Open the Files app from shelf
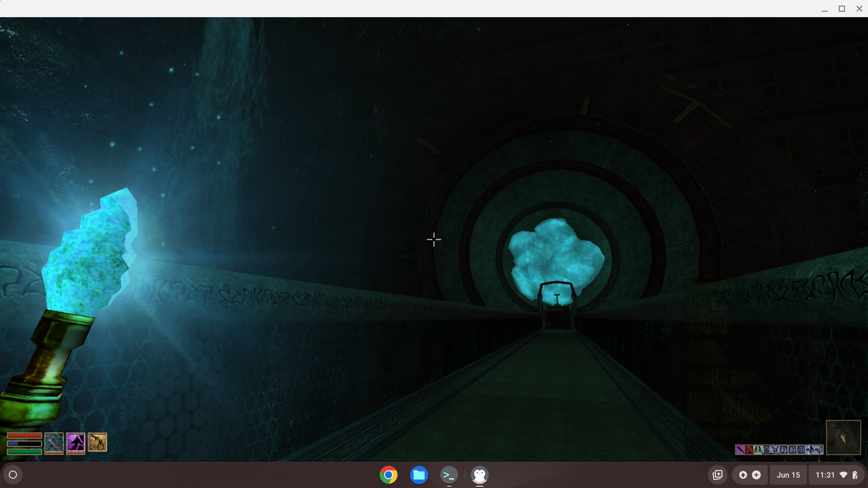Image resolution: width=868 pixels, height=488 pixels. click(x=419, y=475)
